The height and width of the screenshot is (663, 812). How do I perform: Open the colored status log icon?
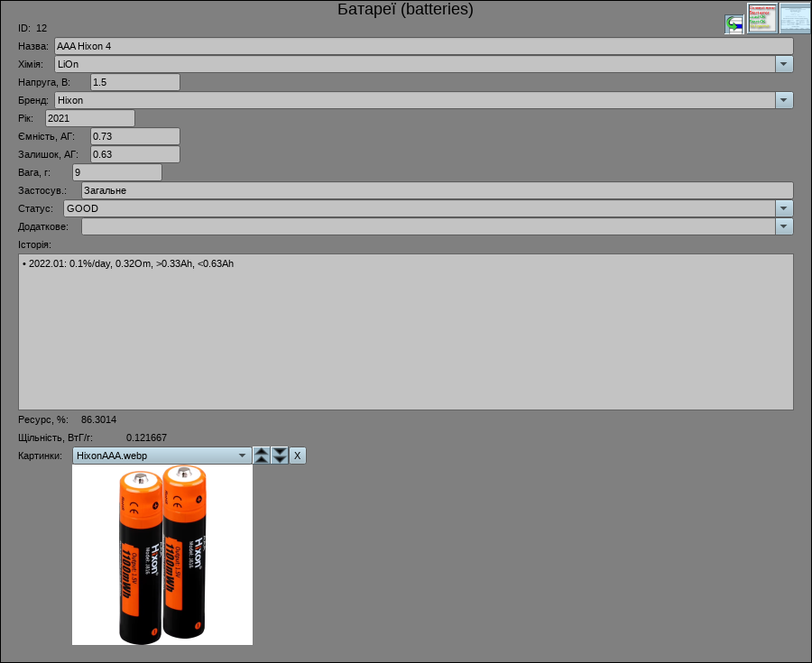tap(762, 18)
